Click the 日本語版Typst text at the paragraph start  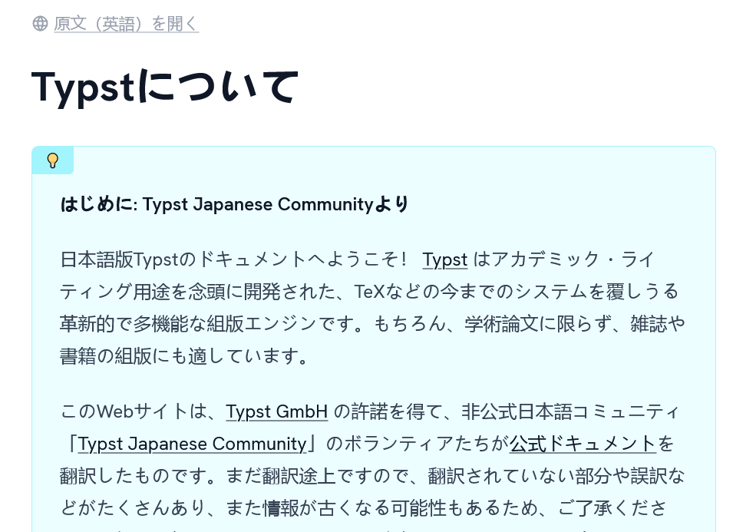point(120,259)
